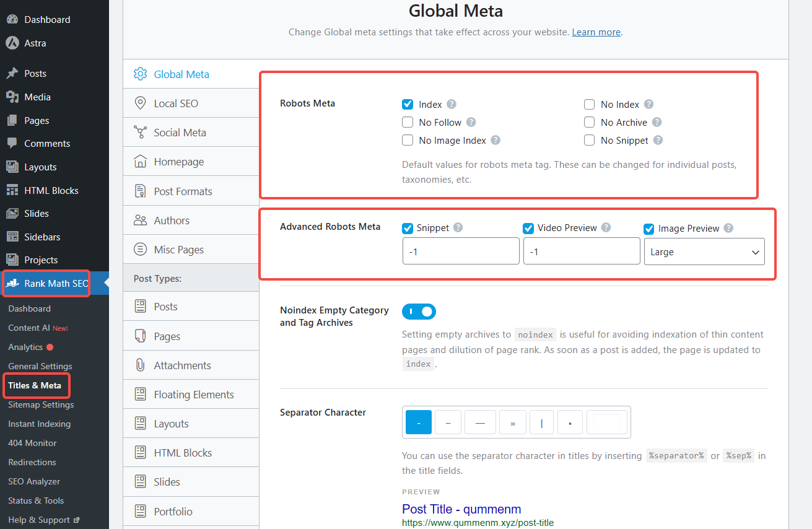Click the Astra logo icon in sidebar
Viewport: 812px width, 529px height.
coord(12,43)
